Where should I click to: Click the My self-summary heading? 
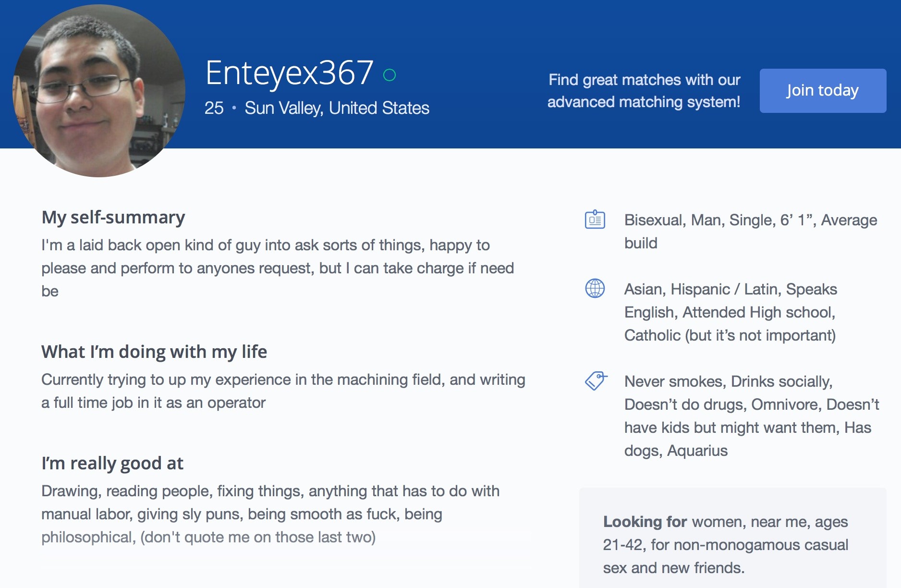pyautogui.click(x=113, y=217)
